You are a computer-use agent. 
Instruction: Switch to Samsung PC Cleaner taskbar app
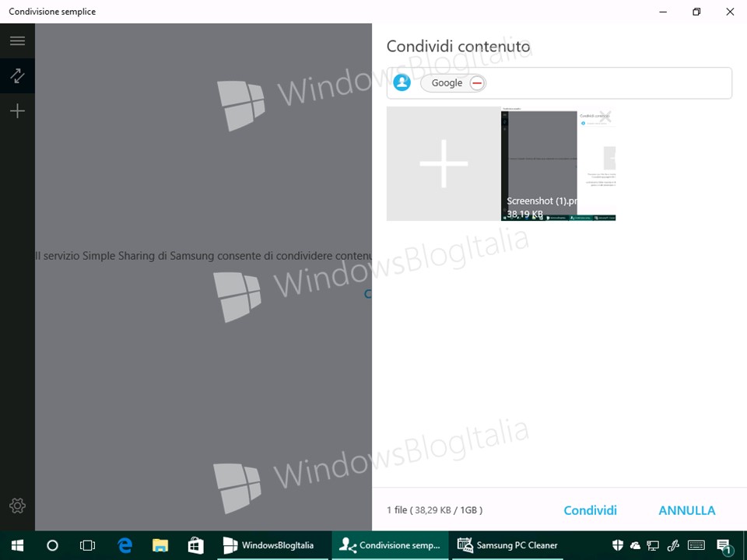click(507, 545)
